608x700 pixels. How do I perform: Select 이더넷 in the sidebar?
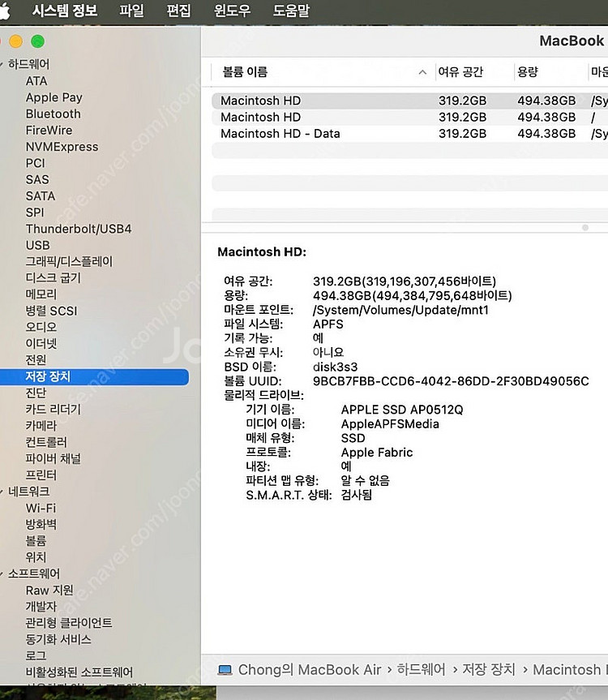[x=41, y=343]
